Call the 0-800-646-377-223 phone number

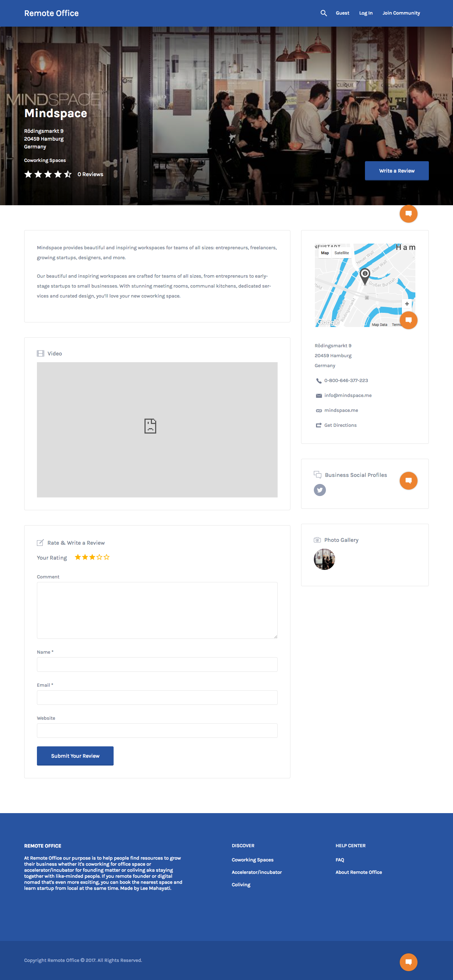pos(346,380)
